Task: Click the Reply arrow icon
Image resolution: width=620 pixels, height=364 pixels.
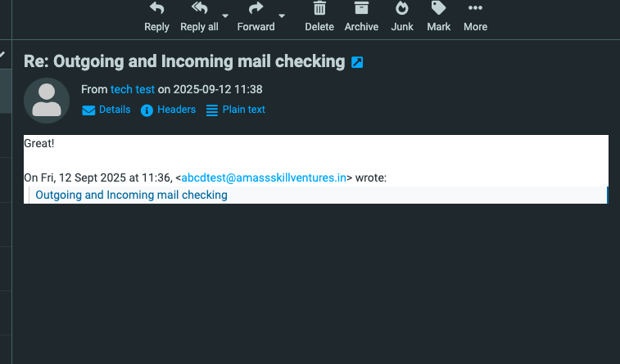Action: pyautogui.click(x=156, y=9)
